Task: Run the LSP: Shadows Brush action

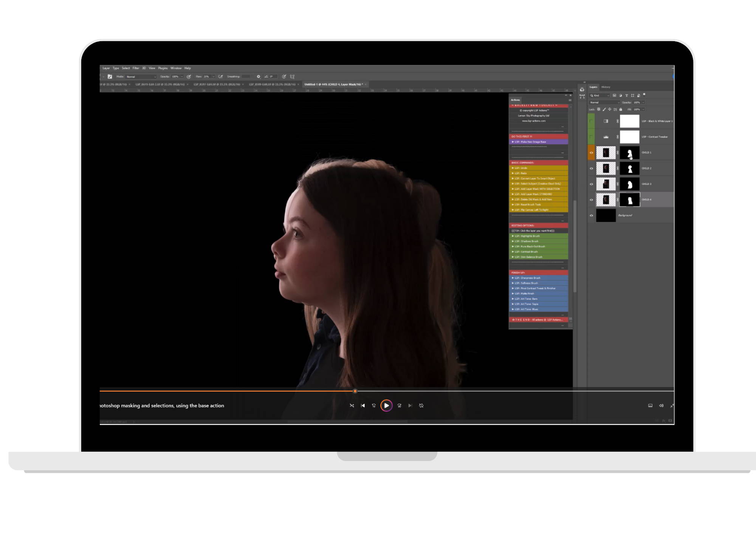Action: pos(539,241)
